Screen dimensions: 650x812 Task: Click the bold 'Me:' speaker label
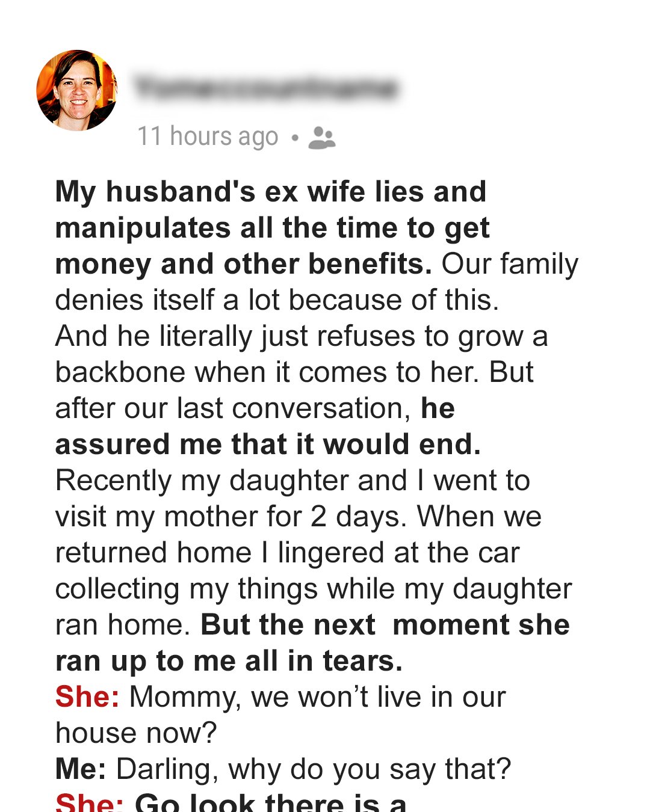coord(81,769)
